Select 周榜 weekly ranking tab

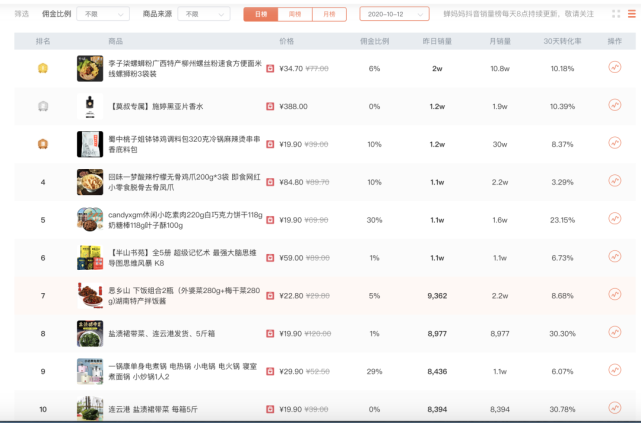295,14
